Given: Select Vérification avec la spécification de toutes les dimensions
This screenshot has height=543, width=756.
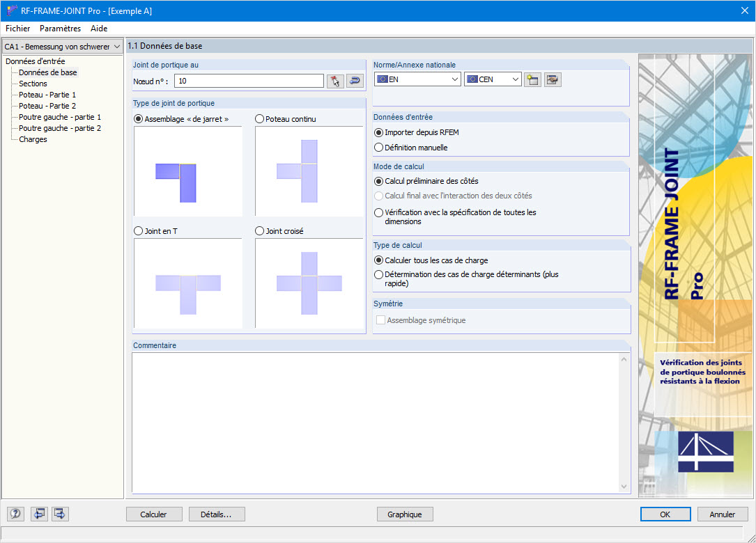Looking at the screenshot, I should click(455, 217).
